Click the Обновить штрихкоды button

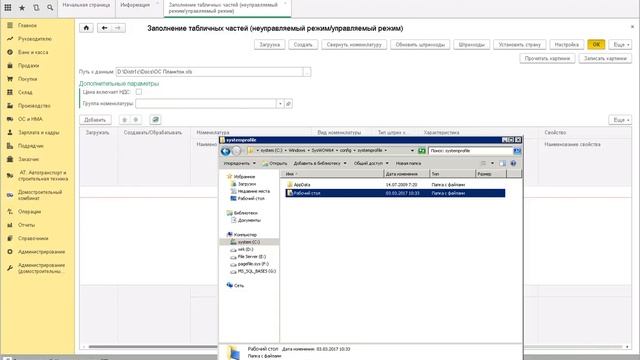420,44
